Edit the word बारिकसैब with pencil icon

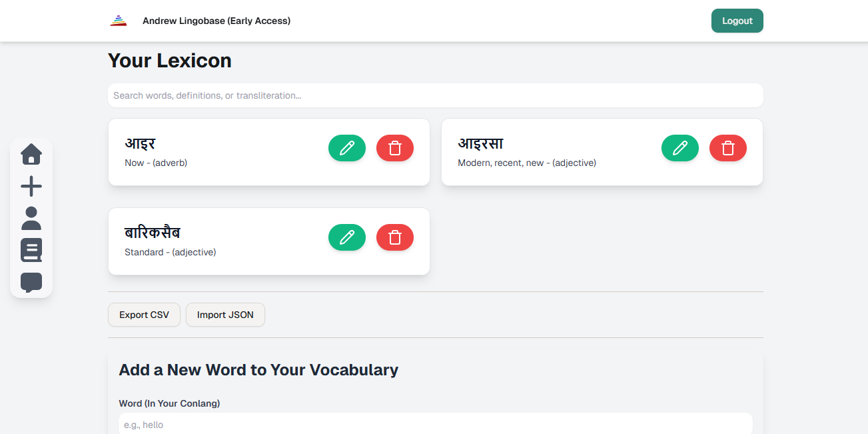click(x=347, y=237)
